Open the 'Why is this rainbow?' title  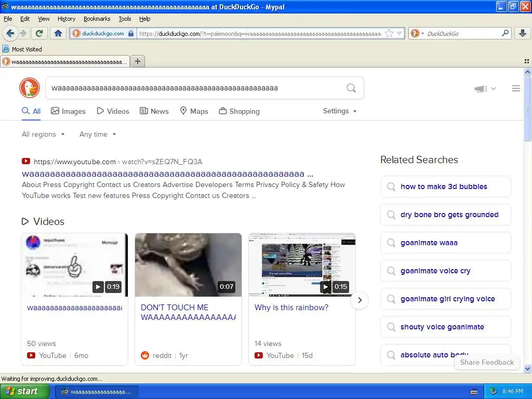tap(291, 308)
